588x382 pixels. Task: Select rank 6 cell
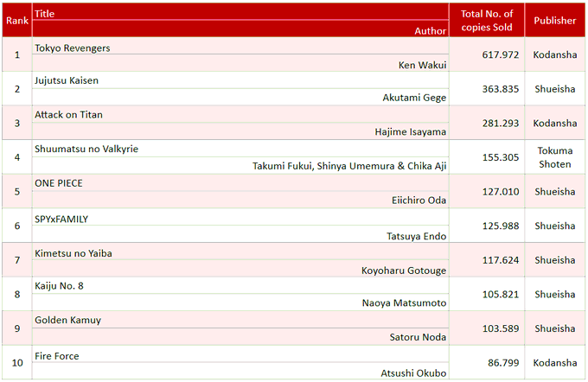tap(17, 226)
